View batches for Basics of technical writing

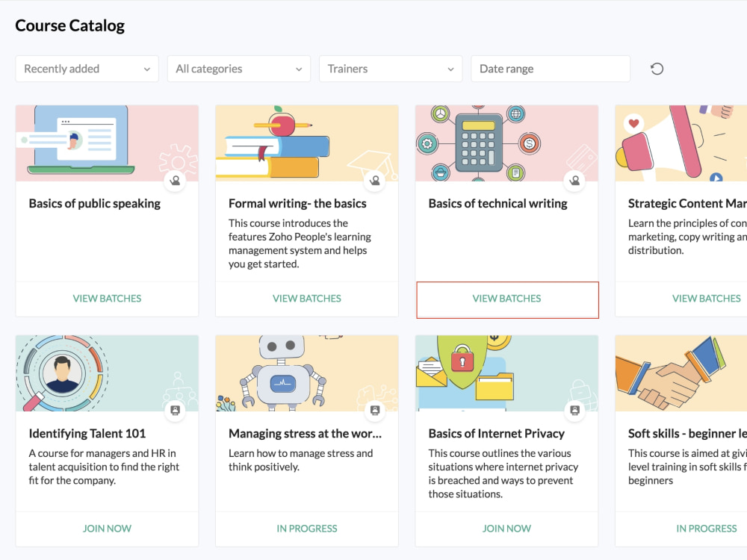507,299
